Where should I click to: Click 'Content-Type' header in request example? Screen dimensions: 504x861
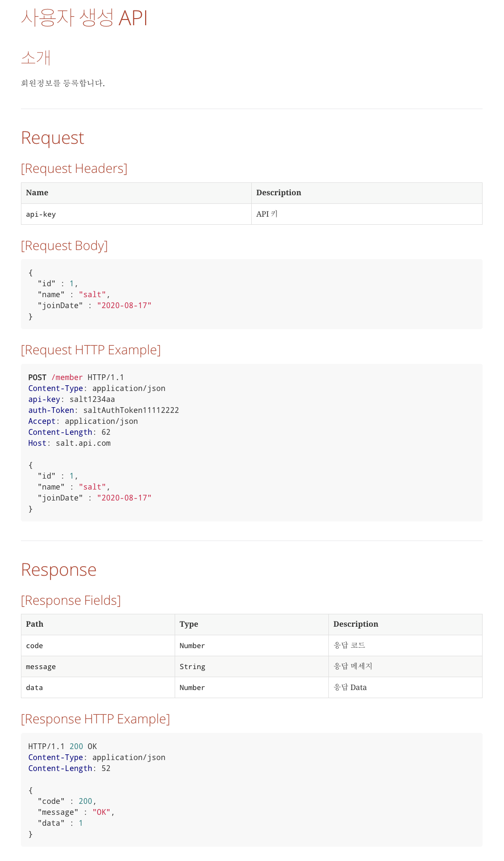click(56, 389)
